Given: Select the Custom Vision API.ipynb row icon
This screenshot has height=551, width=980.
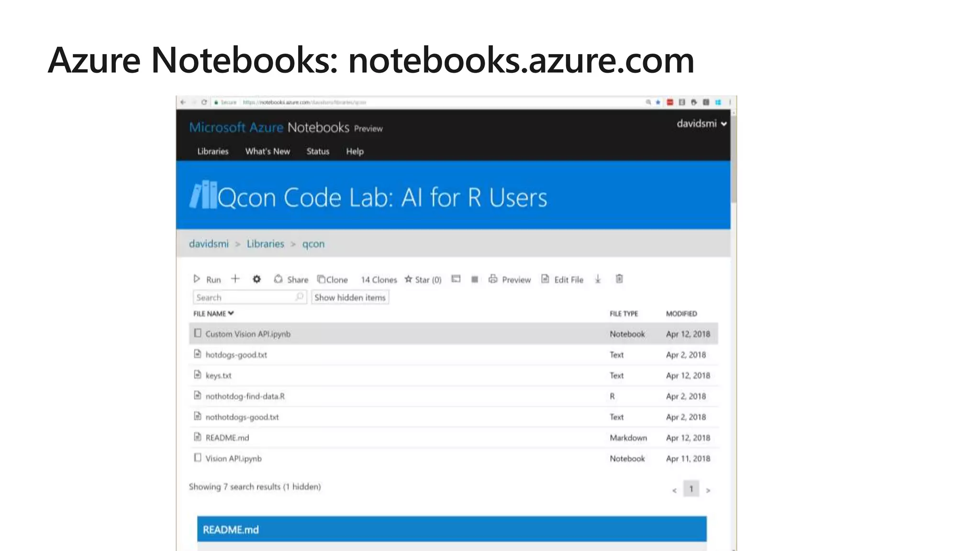Looking at the screenshot, I should point(198,333).
